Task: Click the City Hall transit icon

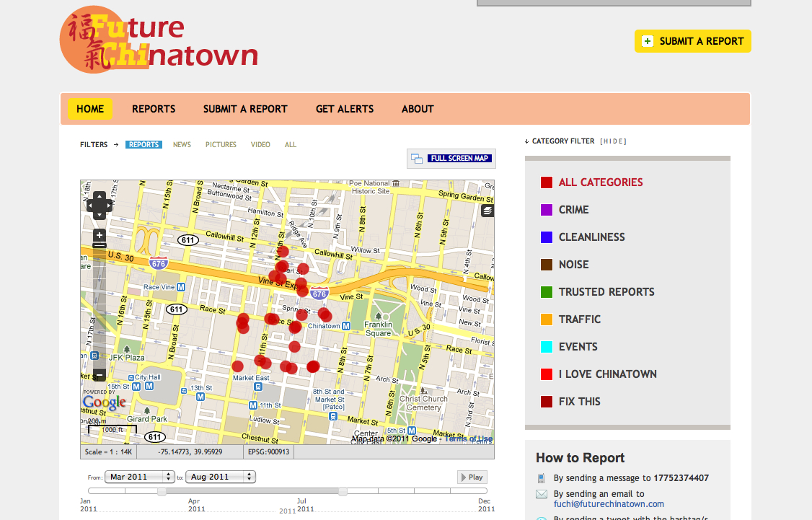Action: click(131, 378)
